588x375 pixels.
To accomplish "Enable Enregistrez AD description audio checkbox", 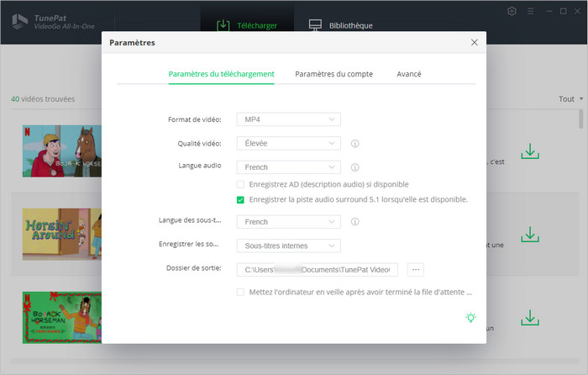I will [240, 184].
